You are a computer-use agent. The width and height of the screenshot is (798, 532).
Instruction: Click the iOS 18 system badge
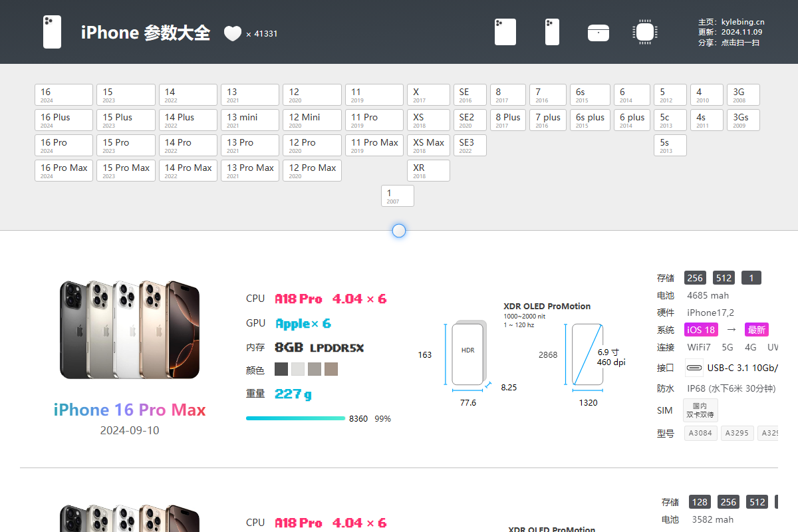[700, 329]
